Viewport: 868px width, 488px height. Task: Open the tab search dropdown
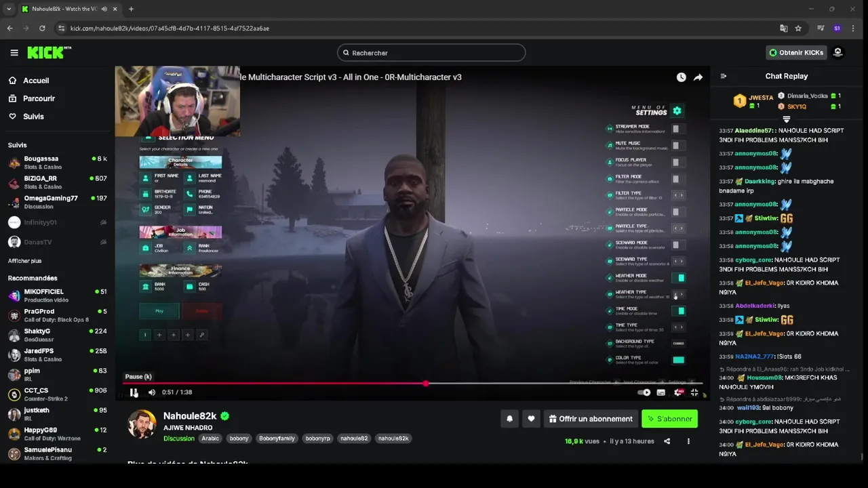[9, 9]
